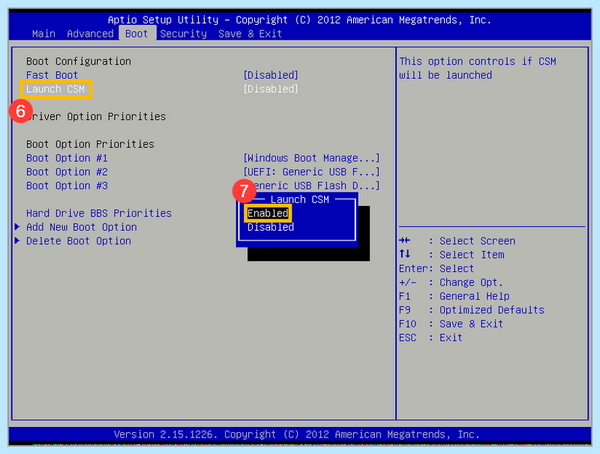
Task: Click the red step 6 badge
Action: (21, 111)
